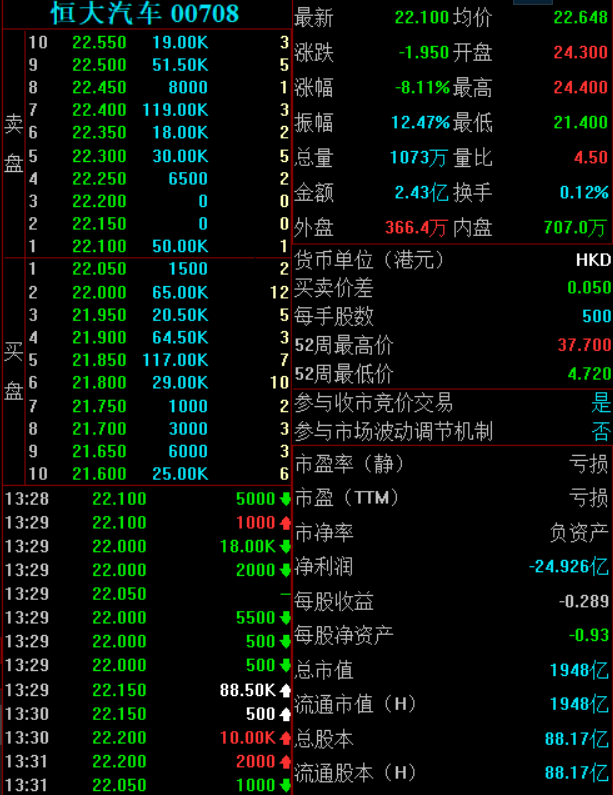The image size is (613, 795).
Task: Click the 总市值 market cap value
Action: tap(579, 670)
